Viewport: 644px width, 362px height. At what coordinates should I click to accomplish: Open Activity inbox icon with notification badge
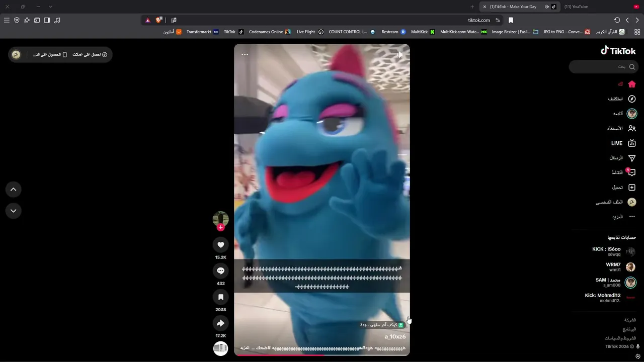pyautogui.click(x=631, y=172)
